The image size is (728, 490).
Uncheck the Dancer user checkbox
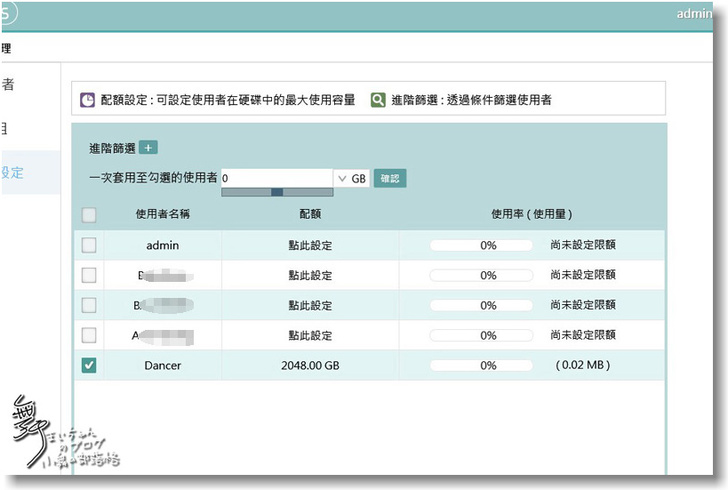click(x=89, y=366)
